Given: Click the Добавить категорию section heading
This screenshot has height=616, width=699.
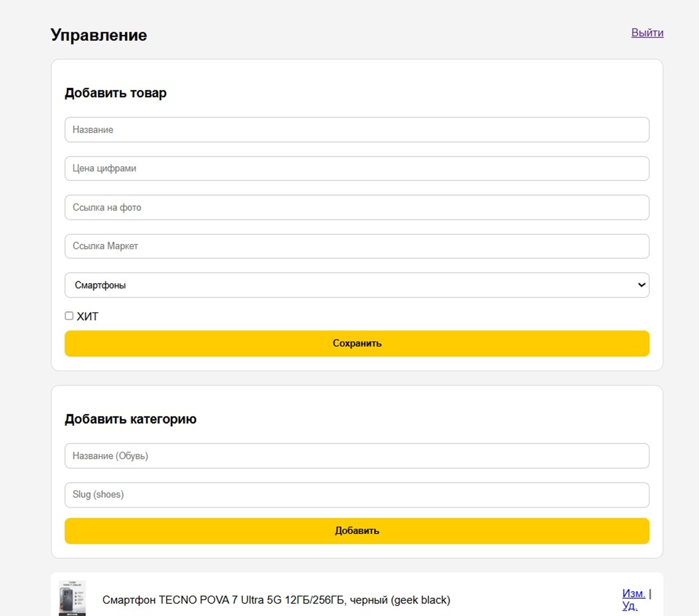Looking at the screenshot, I should 130,419.
